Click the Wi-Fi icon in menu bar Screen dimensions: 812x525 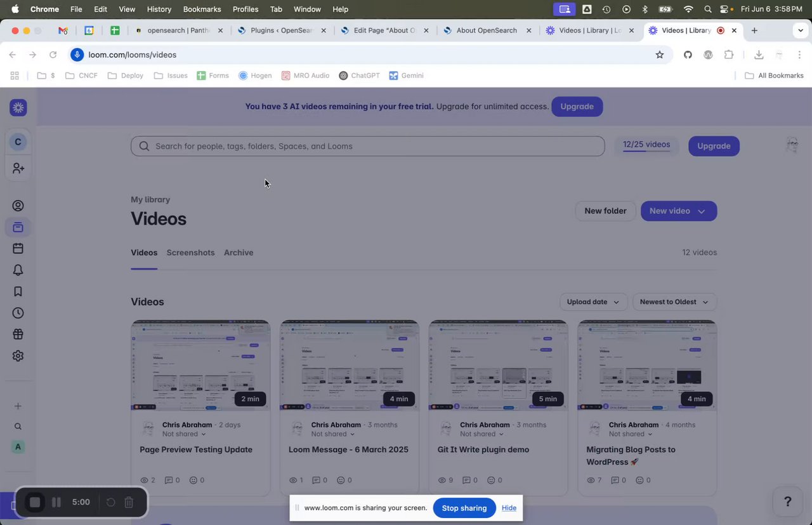click(688, 9)
